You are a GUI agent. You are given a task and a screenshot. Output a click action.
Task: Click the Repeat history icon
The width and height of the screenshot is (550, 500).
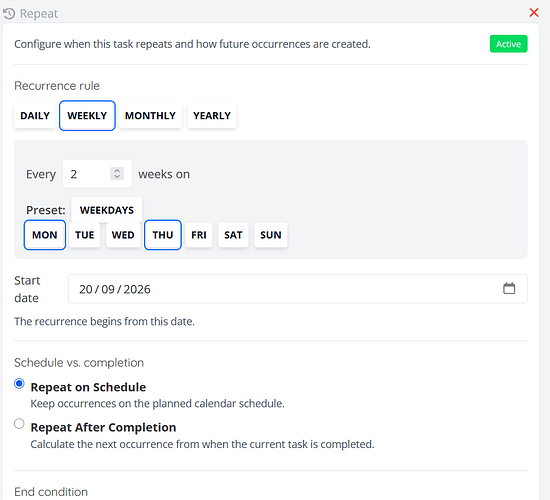[9, 14]
